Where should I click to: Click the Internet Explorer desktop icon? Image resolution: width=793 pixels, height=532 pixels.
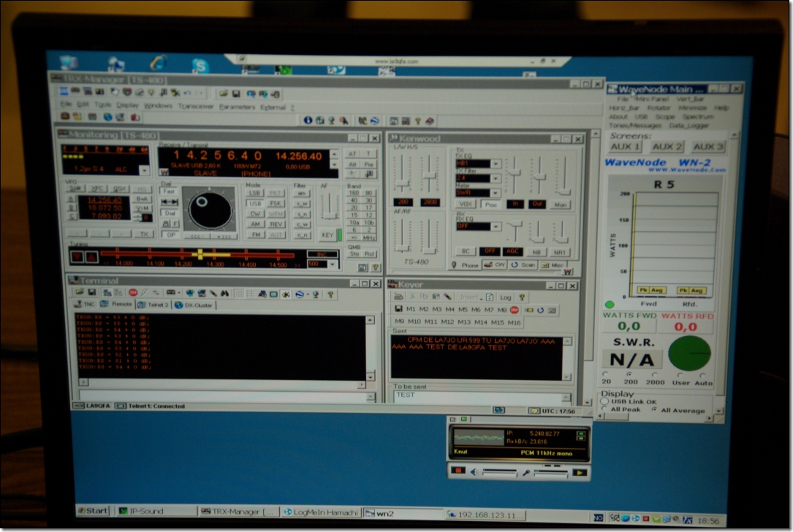(x=159, y=64)
